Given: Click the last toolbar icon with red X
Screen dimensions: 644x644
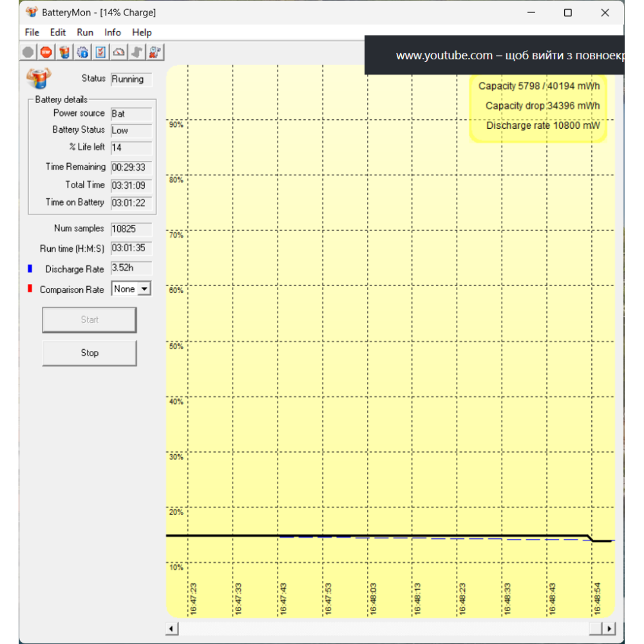Looking at the screenshot, I should pos(155,52).
